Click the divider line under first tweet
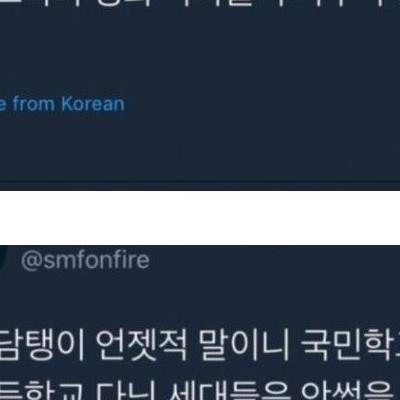This screenshot has height=400, width=400. click(200, 182)
